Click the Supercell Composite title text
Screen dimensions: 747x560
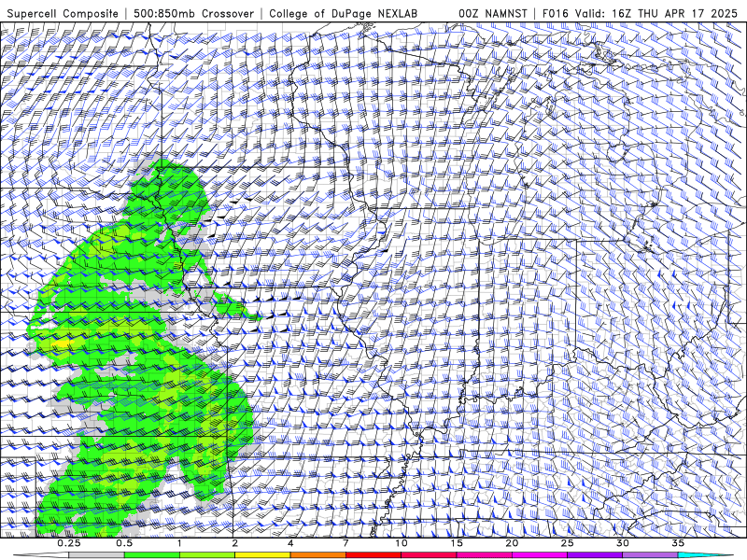[x=63, y=13]
